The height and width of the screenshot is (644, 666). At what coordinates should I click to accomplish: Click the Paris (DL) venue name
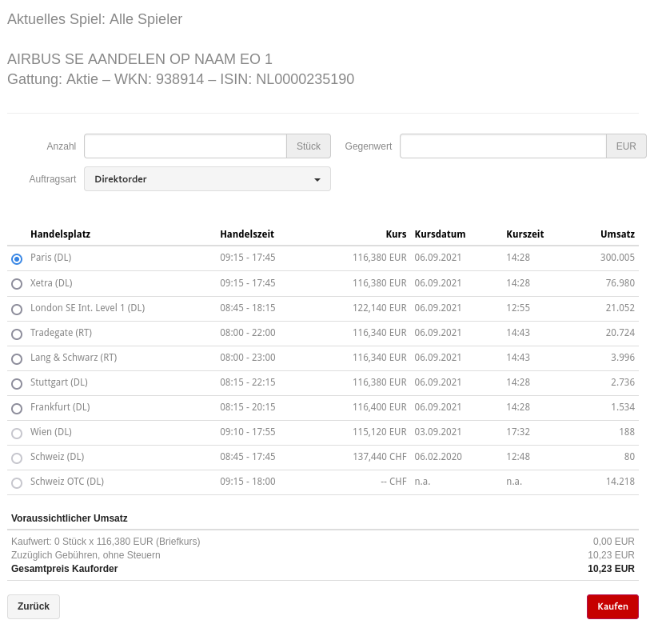50,258
